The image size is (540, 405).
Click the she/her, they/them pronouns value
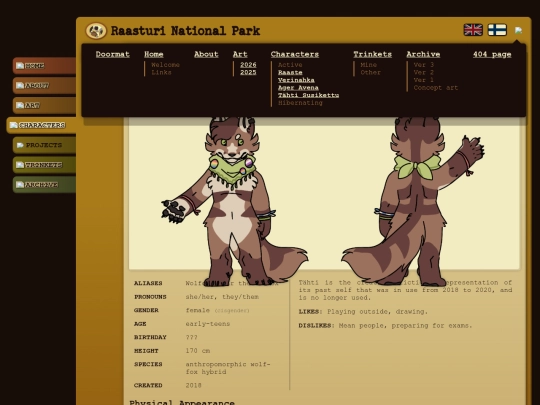coord(222,297)
